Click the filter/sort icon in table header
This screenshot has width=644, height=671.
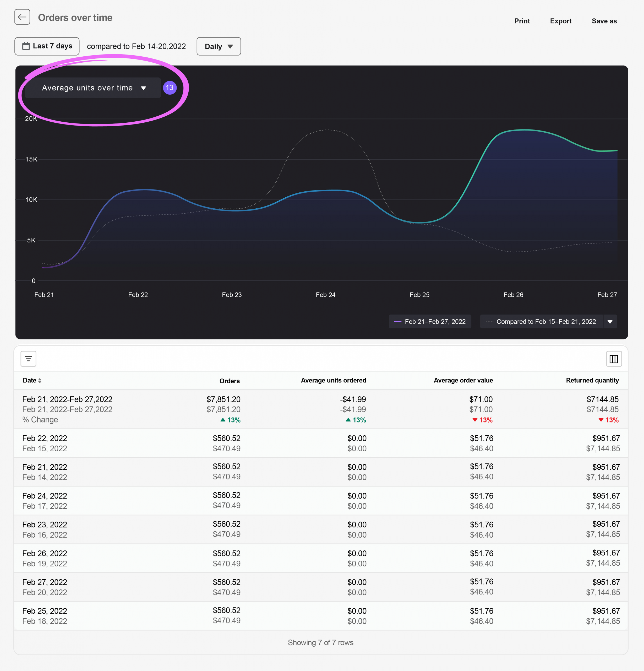[x=29, y=359]
